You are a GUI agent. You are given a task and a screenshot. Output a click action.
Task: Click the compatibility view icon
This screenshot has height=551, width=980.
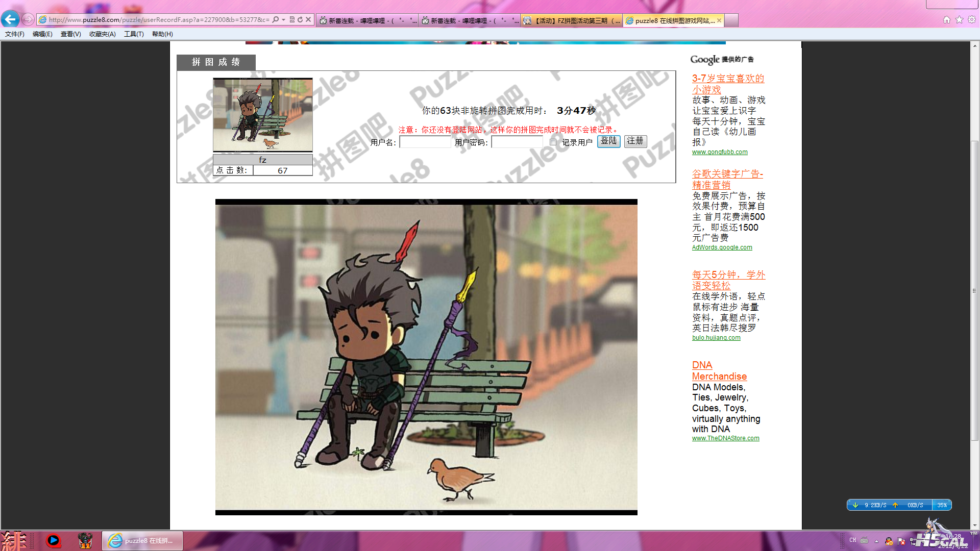tap(292, 19)
